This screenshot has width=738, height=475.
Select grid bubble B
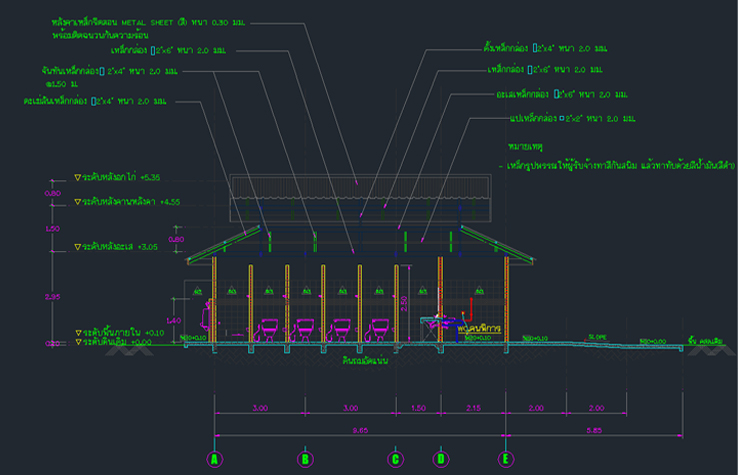pos(305,459)
